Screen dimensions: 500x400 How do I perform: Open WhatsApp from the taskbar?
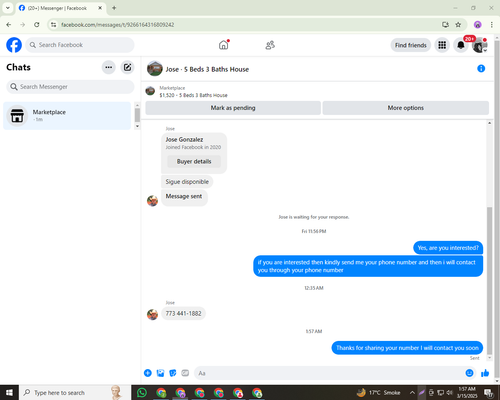click(x=142, y=393)
